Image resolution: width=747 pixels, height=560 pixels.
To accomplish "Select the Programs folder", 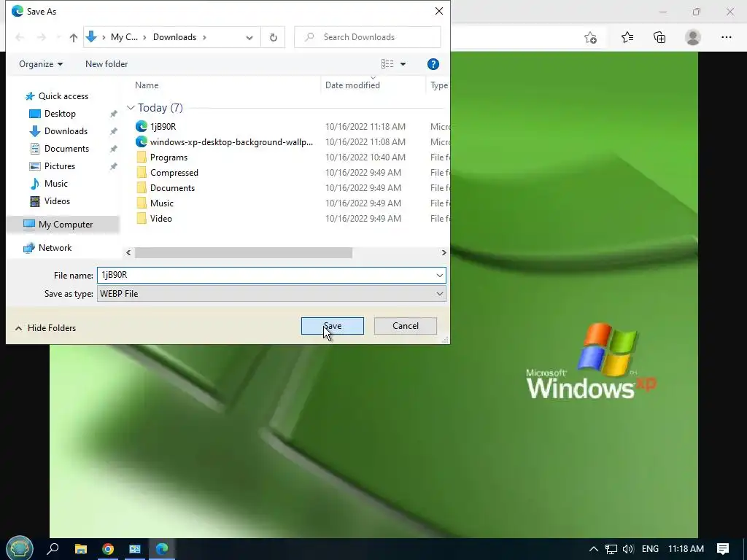I will click(x=169, y=157).
